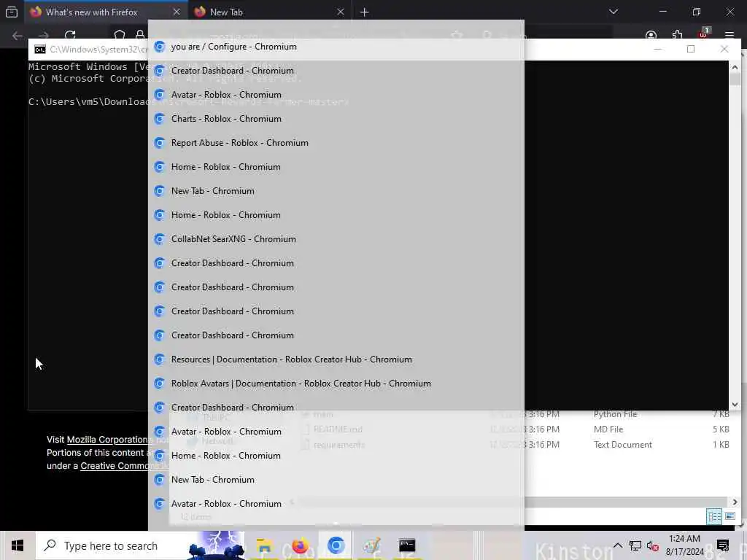Close the Firefox 'New Tab' tab
The width and height of the screenshot is (747, 560).
(340, 12)
